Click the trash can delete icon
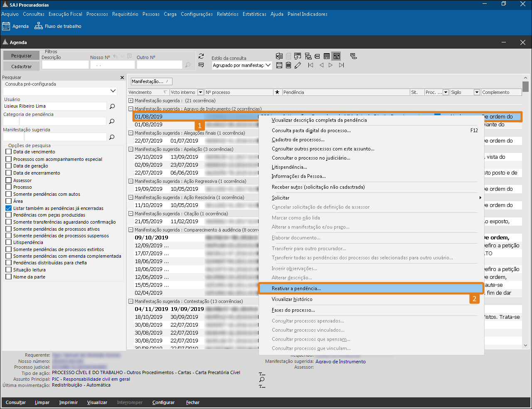 point(288,65)
